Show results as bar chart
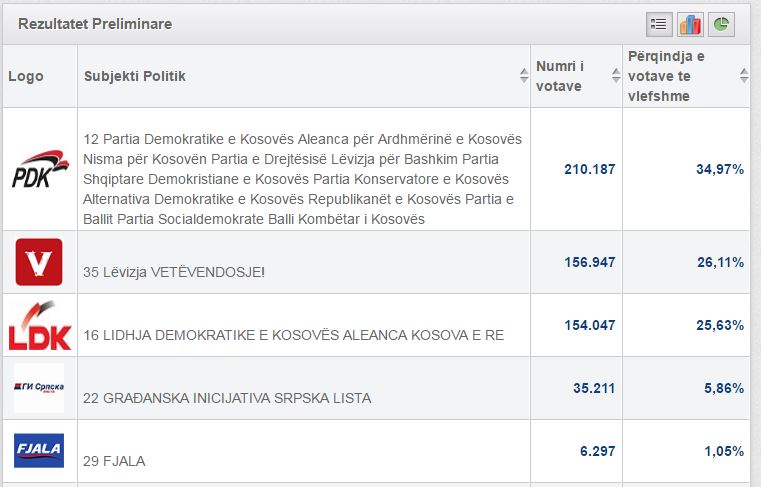This screenshot has height=487, width=761. click(x=690, y=24)
